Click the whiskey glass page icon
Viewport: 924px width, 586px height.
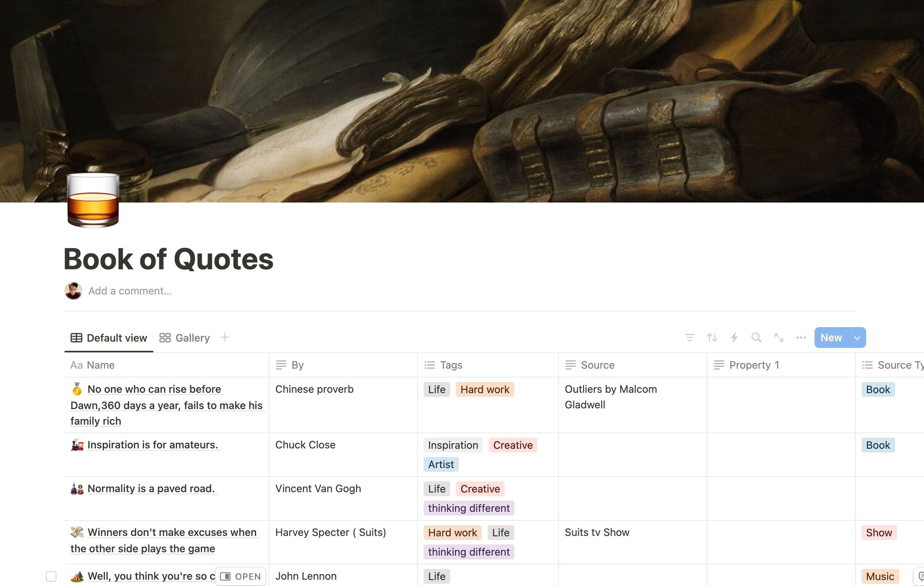93,200
